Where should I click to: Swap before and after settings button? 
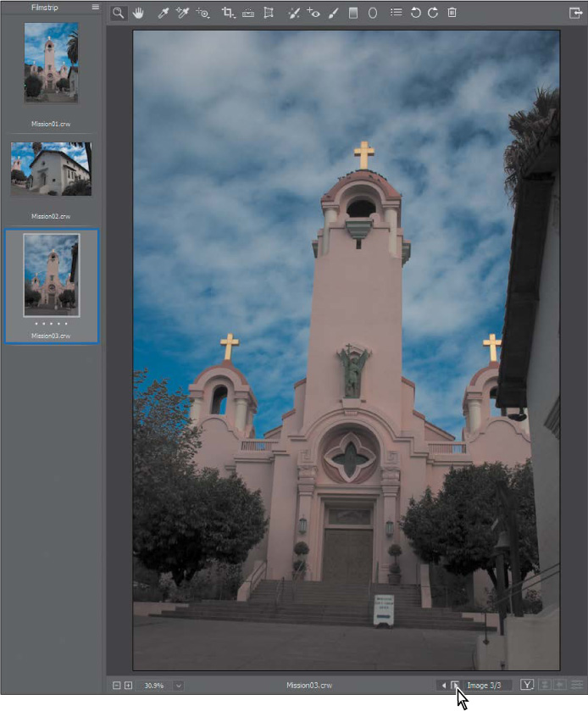[545, 685]
